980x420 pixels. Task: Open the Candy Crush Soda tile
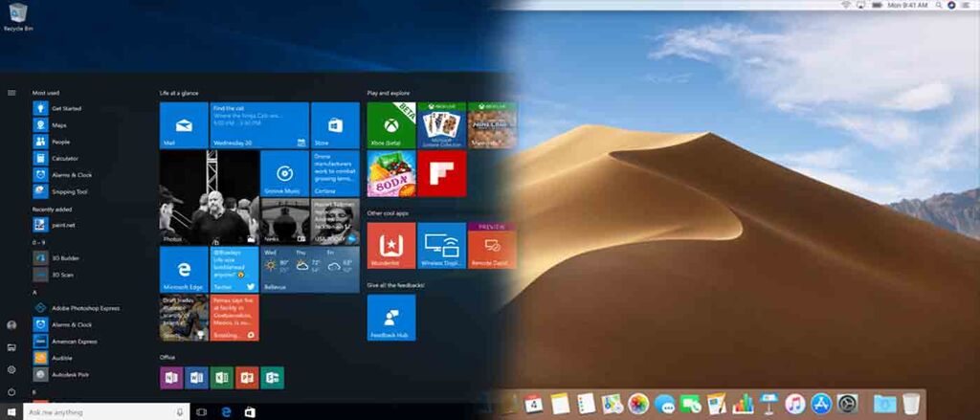[391, 173]
